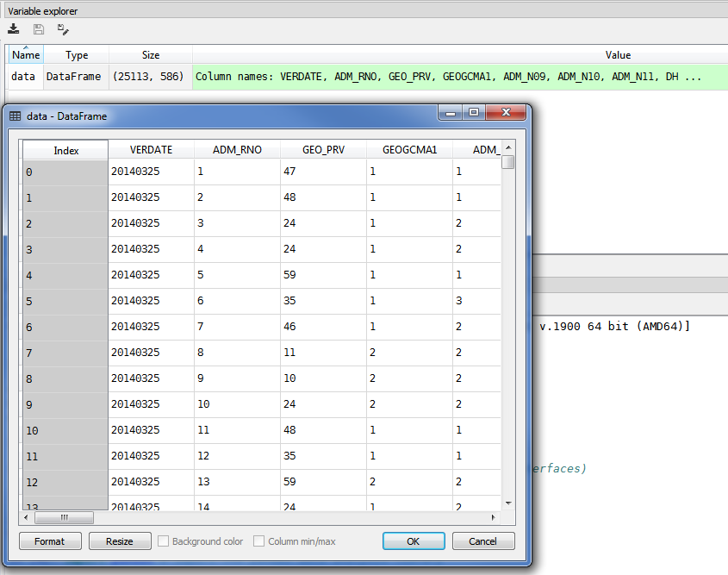Click the horizontal scrollbar thumb

64,517
